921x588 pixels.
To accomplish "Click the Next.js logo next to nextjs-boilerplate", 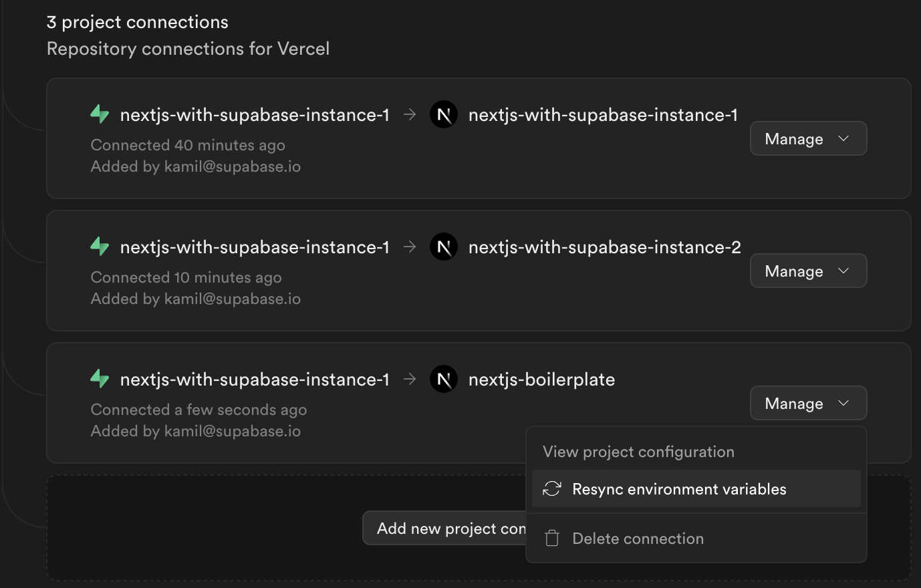I will pos(442,379).
